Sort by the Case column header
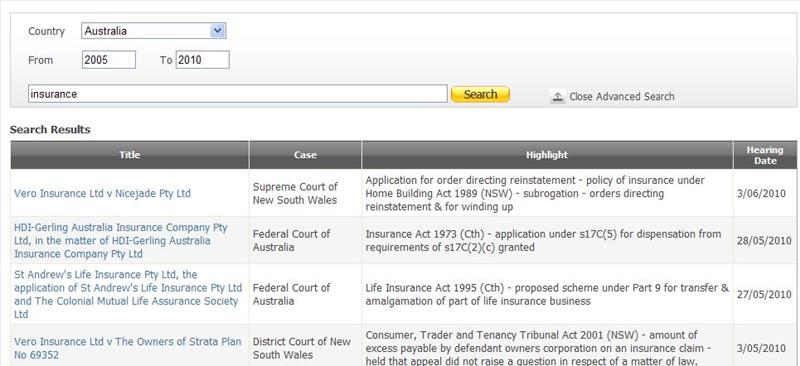Screen dimensions: 800x366 click(x=305, y=155)
